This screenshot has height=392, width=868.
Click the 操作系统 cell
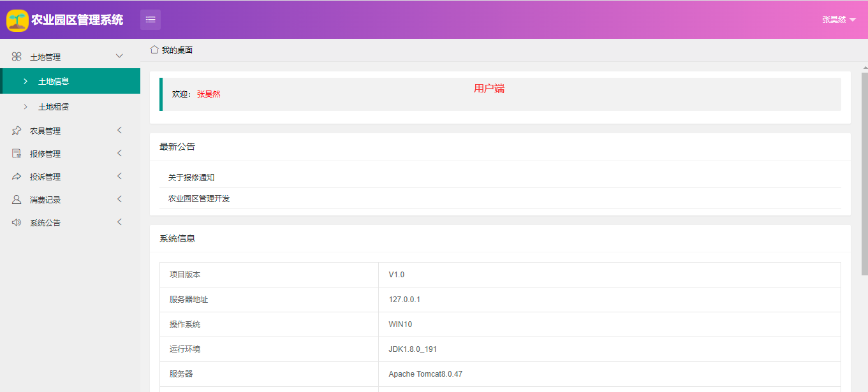pyautogui.click(x=269, y=324)
